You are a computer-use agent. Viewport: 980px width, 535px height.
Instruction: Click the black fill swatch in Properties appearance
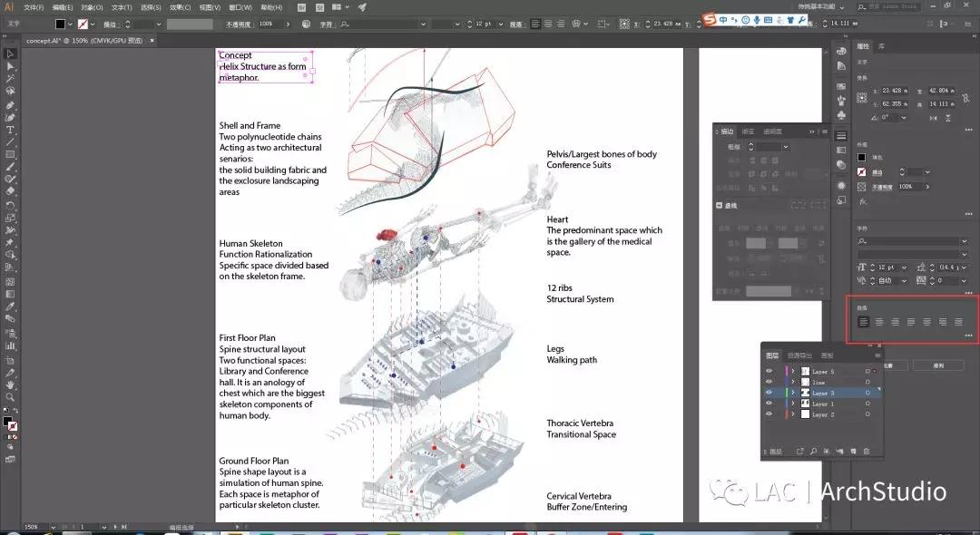click(x=862, y=157)
